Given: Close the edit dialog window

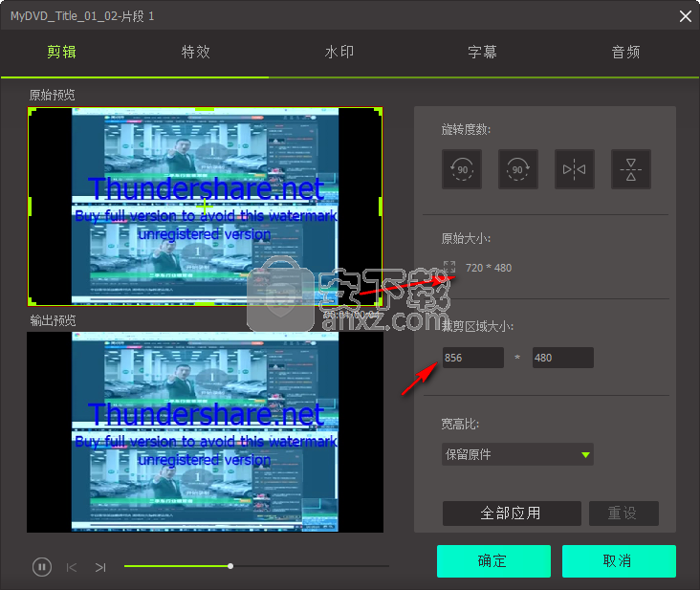Looking at the screenshot, I should pyautogui.click(x=686, y=16).
